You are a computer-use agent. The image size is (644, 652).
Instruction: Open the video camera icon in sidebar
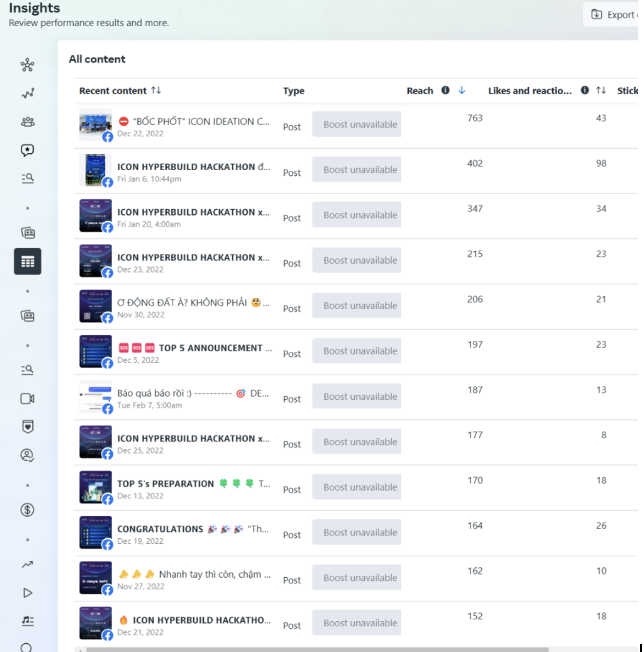[x=27, y=399]
